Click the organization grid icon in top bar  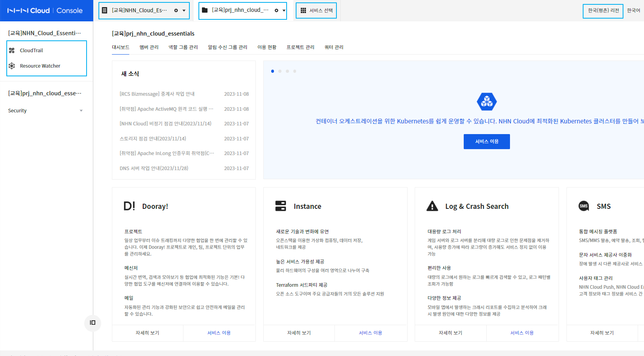(104, 10)
